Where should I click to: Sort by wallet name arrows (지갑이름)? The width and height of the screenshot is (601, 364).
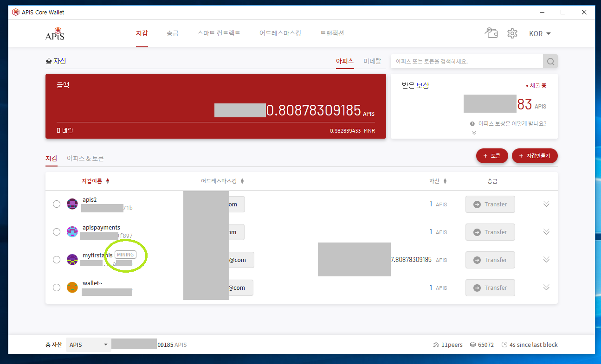tap(108, 181)
